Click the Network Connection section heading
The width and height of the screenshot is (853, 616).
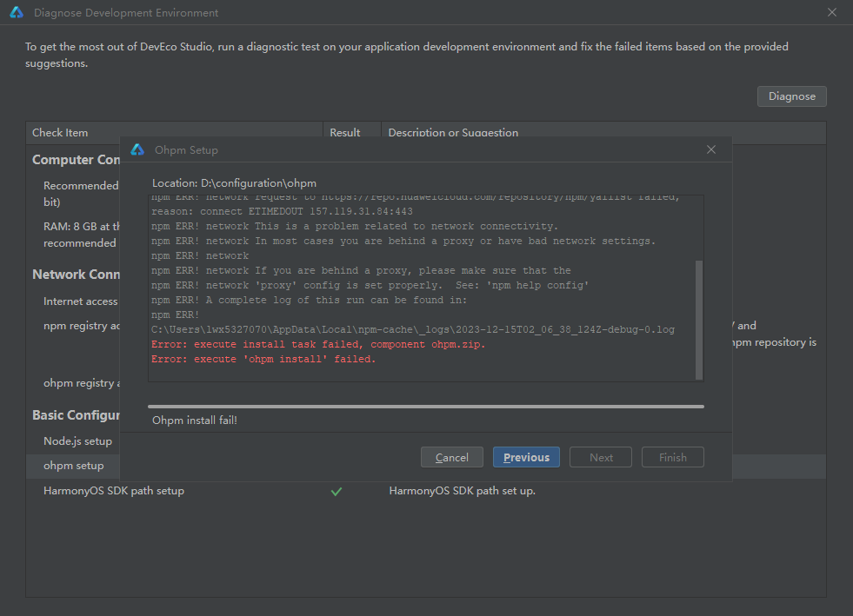point(77,275)
